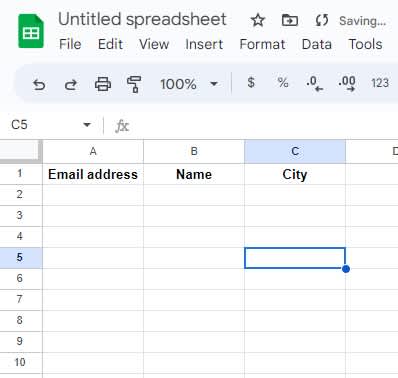Open the File menu
Viewport: 398px width, 378px height.
[70, 44]
